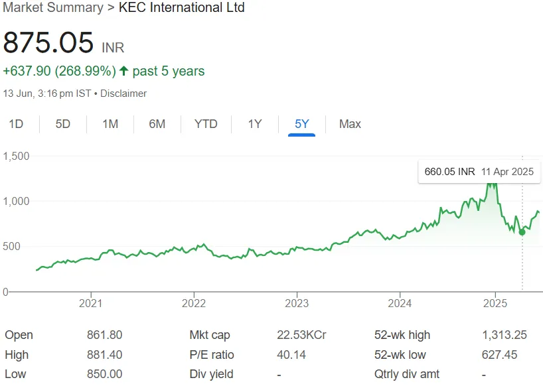The height and width of the screenshot is (392, 543).
Task: Open the Disclaimer link
Action: pos(123,94)
